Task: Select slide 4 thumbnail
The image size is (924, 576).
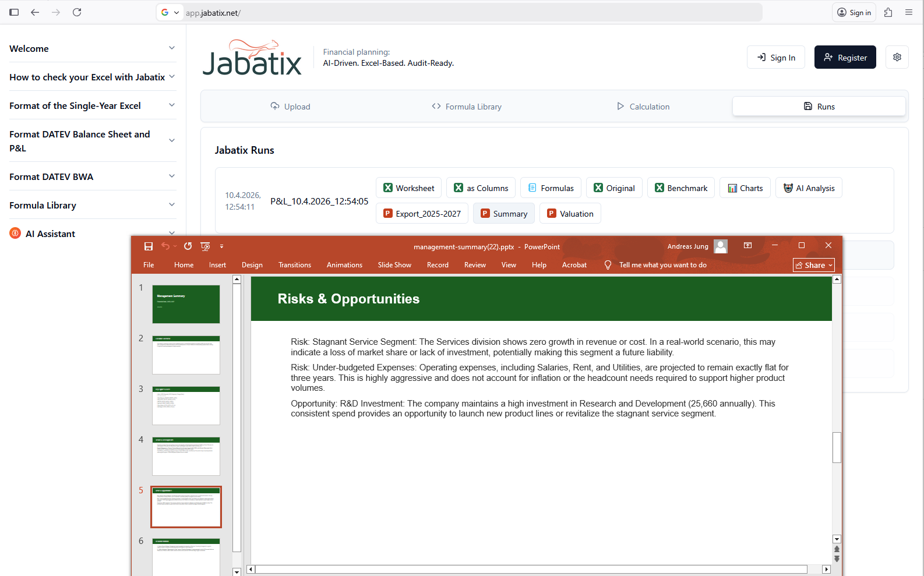Action: click(186, 456)
